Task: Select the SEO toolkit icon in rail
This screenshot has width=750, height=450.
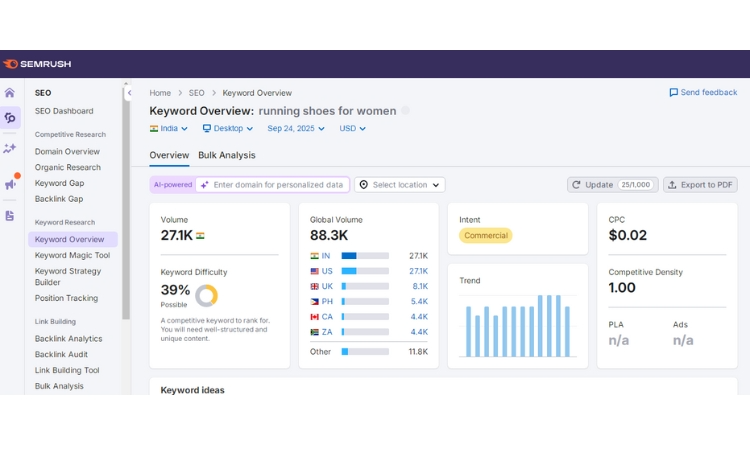Action: click(x=10, y=118)
